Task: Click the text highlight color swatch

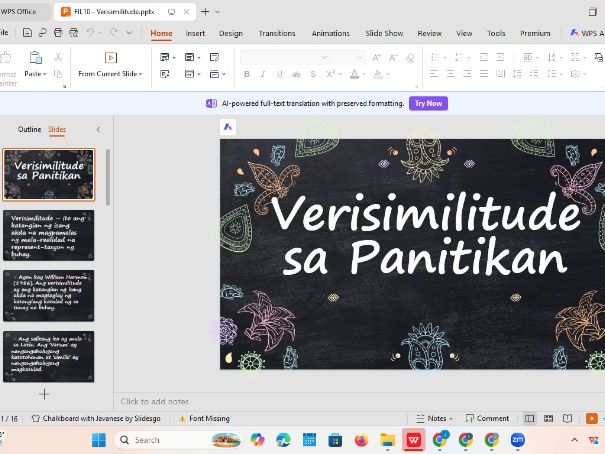Action: coord(378,74)
